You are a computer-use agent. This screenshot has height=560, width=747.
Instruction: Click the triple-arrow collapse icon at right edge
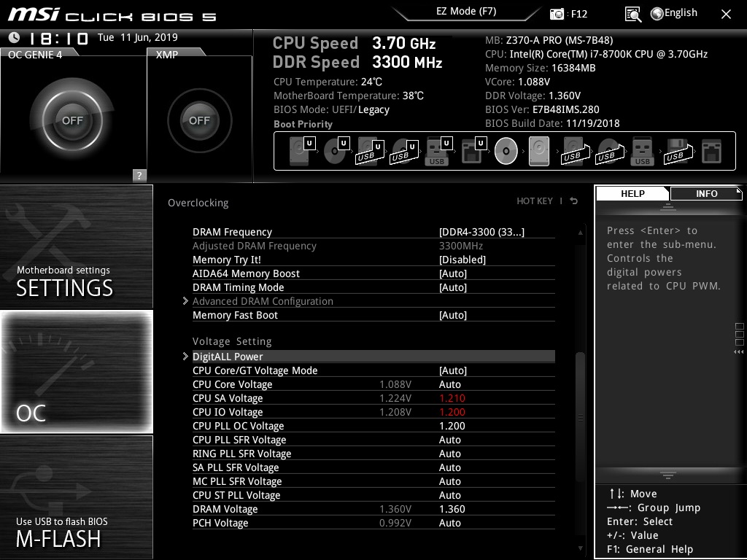(x=738, y=352)
